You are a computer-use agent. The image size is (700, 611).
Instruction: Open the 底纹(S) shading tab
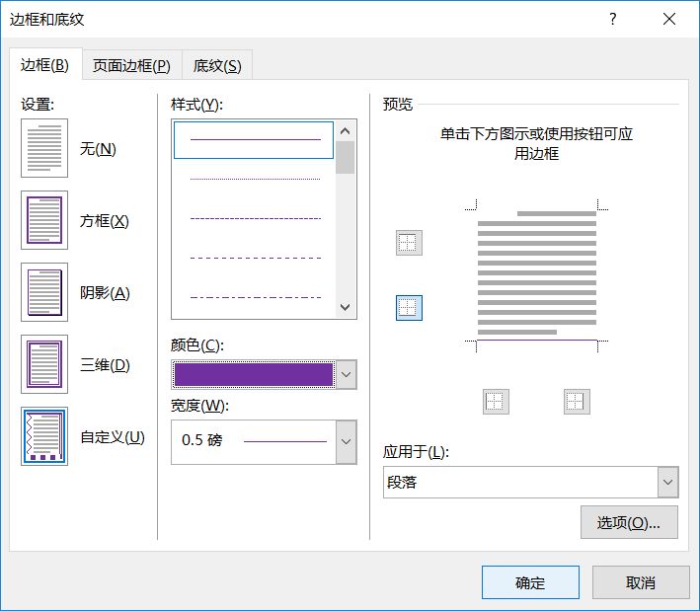point(217,65)
